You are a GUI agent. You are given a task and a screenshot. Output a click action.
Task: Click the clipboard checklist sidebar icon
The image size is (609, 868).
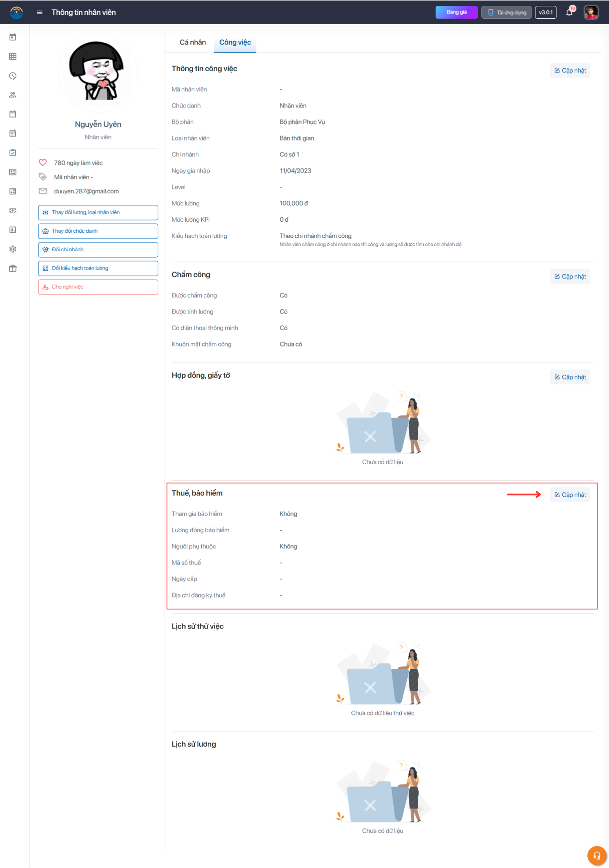click(13, 153)
